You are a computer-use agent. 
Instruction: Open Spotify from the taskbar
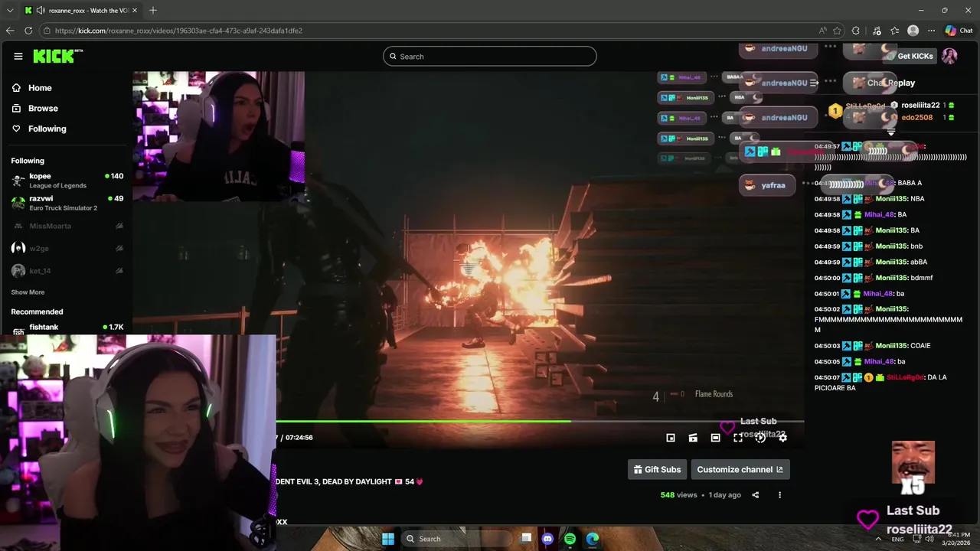point(570,539)
